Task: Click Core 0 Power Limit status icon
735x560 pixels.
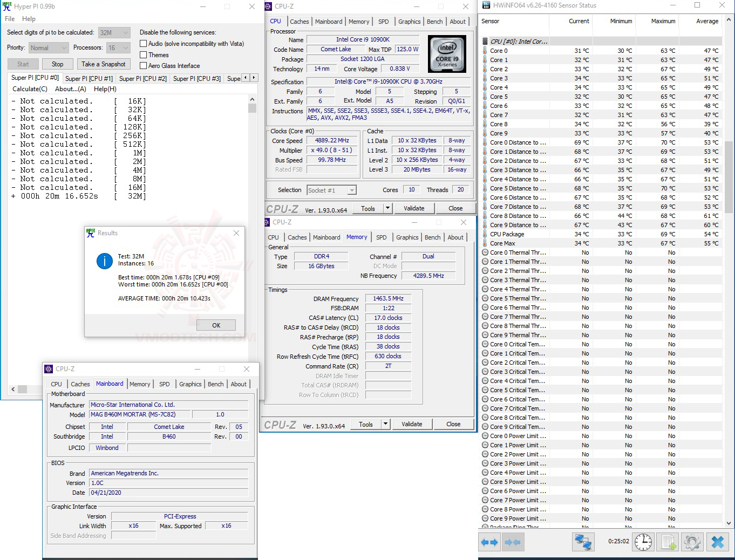Action: [485, 436]
